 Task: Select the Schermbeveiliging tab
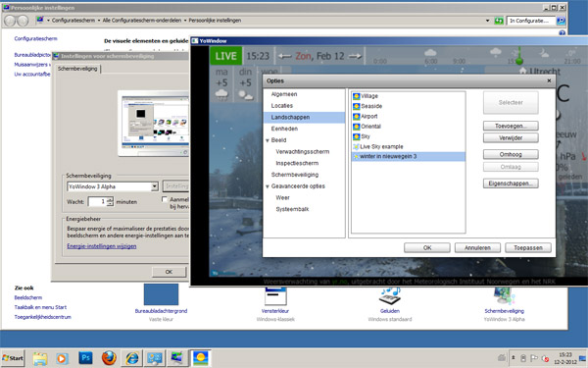[x=77, y=69]
